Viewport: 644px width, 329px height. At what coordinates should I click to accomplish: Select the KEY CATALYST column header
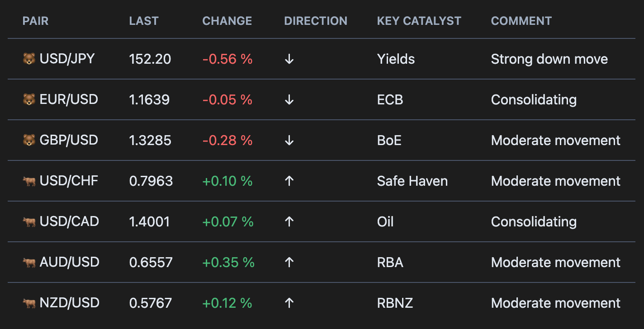(419, 21)
